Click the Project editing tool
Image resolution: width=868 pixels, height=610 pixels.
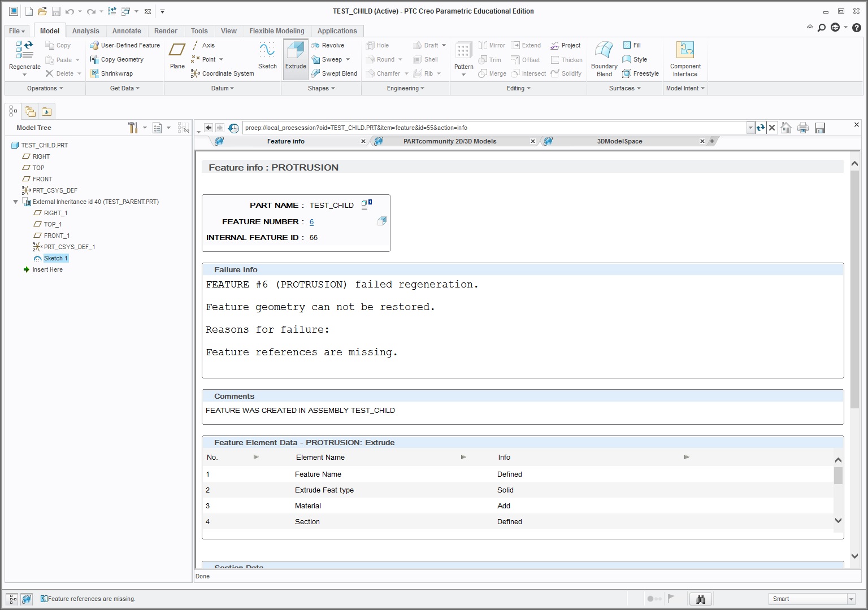tap(566, 45)
